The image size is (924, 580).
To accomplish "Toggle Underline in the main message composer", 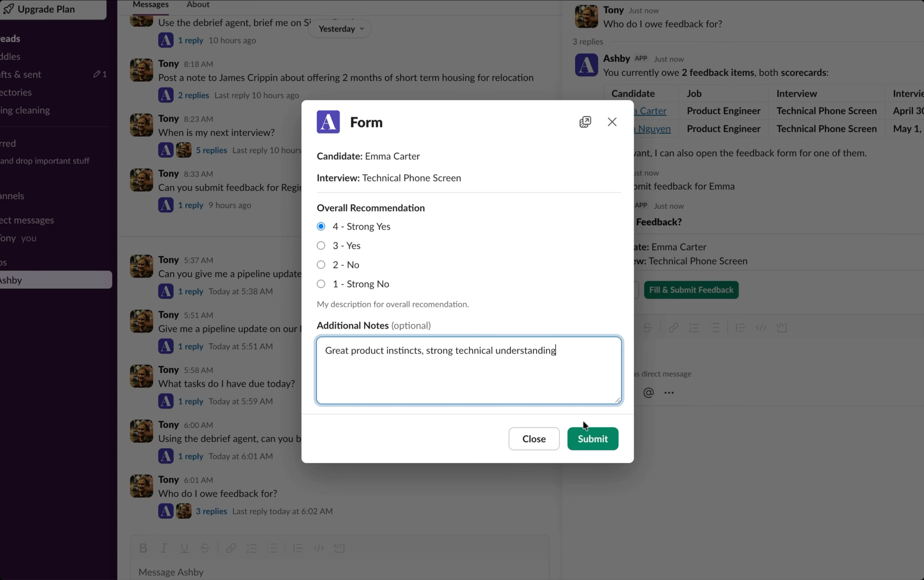I will point(184,548).
